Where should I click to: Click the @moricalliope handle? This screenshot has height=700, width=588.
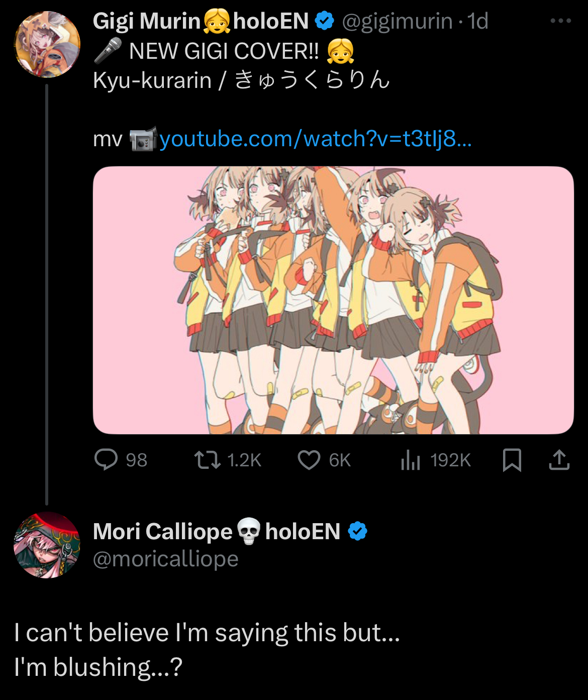pyautogui.click(x=166, y=559)
